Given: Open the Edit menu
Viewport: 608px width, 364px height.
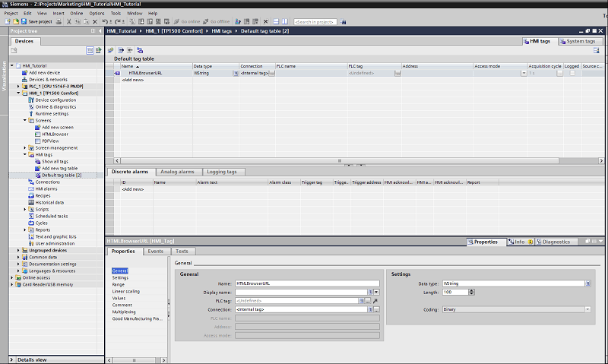Looking at the screenshot, I should (27, 13).
